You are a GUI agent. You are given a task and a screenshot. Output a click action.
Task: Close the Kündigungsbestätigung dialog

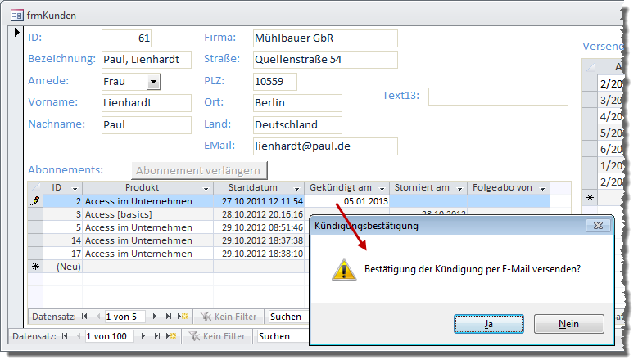point(599,225)
